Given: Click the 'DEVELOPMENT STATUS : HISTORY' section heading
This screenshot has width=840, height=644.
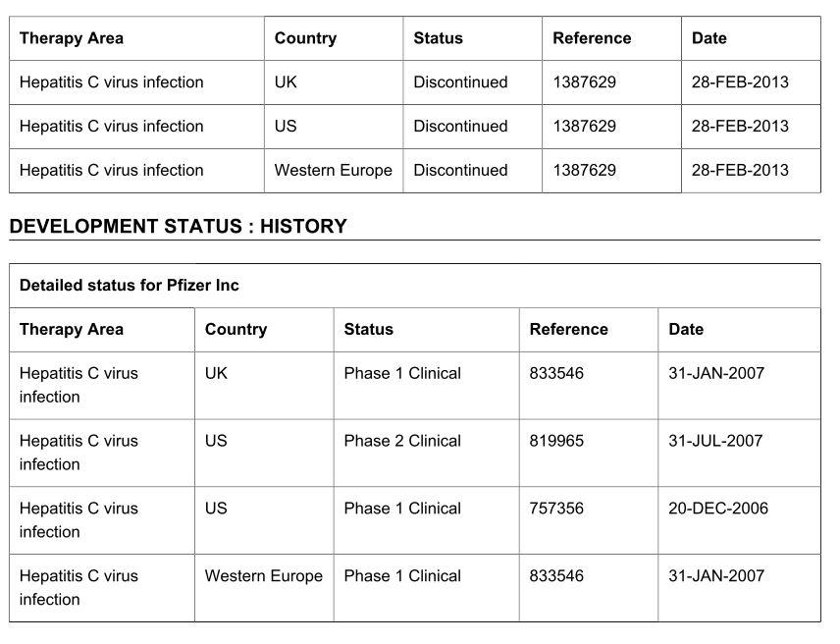Looking at the screenshot, I should 178,227.
